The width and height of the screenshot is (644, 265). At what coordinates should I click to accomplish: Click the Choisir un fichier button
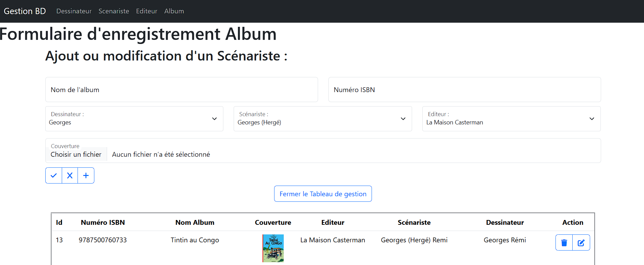tap(76, 154)
